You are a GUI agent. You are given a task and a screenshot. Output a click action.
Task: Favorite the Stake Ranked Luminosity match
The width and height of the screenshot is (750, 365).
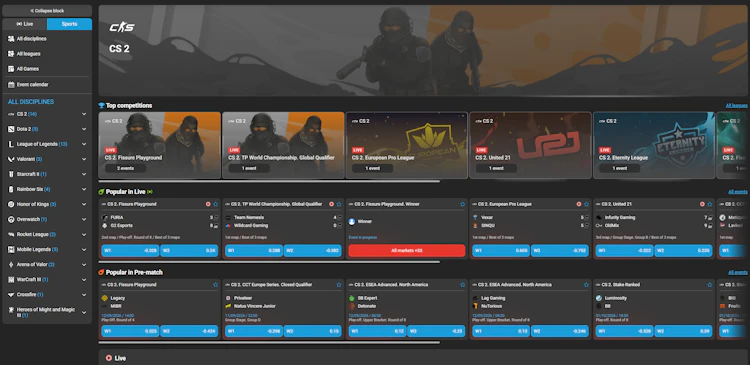tap(709, 285)
